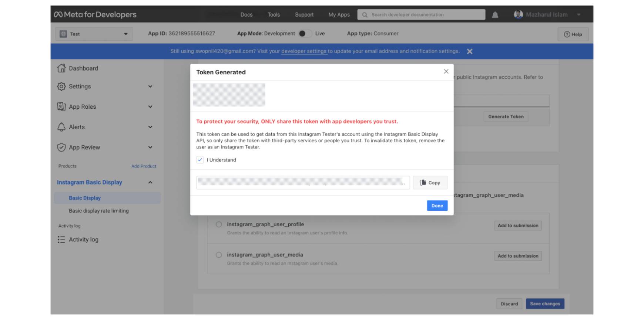Click the Help question mark button

click(573, 34)
